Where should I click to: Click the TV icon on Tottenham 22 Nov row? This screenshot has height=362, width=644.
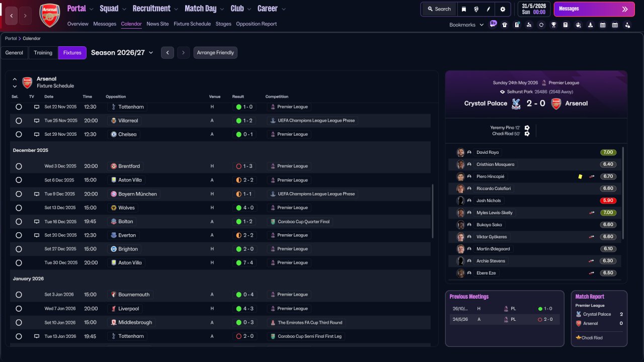pos(37,107)
